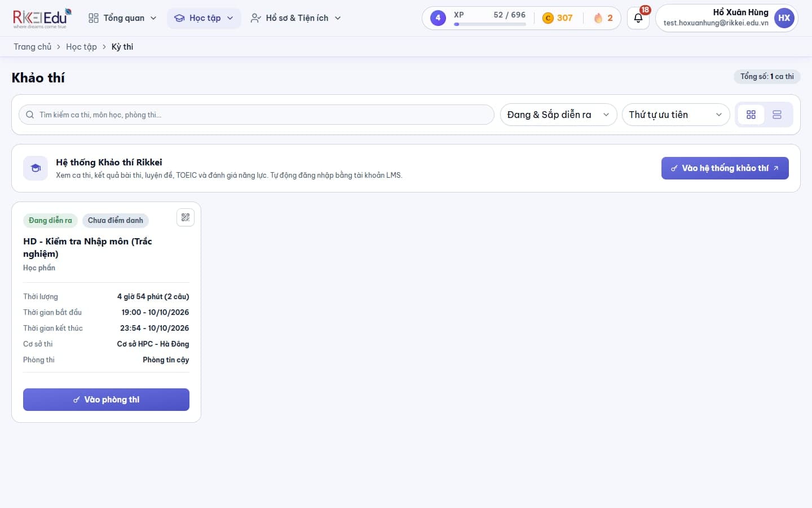Image resolution: width=812 pixels, height=508 pixels.
Task: Click the Hệ thống Khảo thí Rikkei heading
Action: coord(109,163)
